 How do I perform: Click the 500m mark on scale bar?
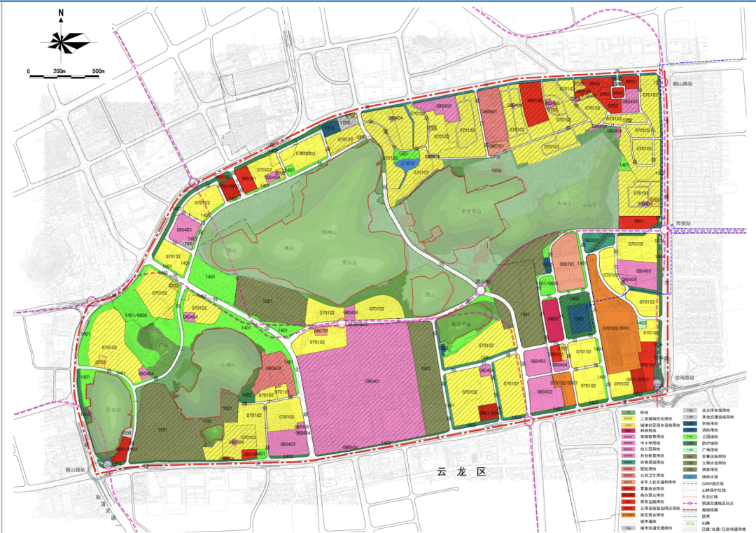[99, 71]
